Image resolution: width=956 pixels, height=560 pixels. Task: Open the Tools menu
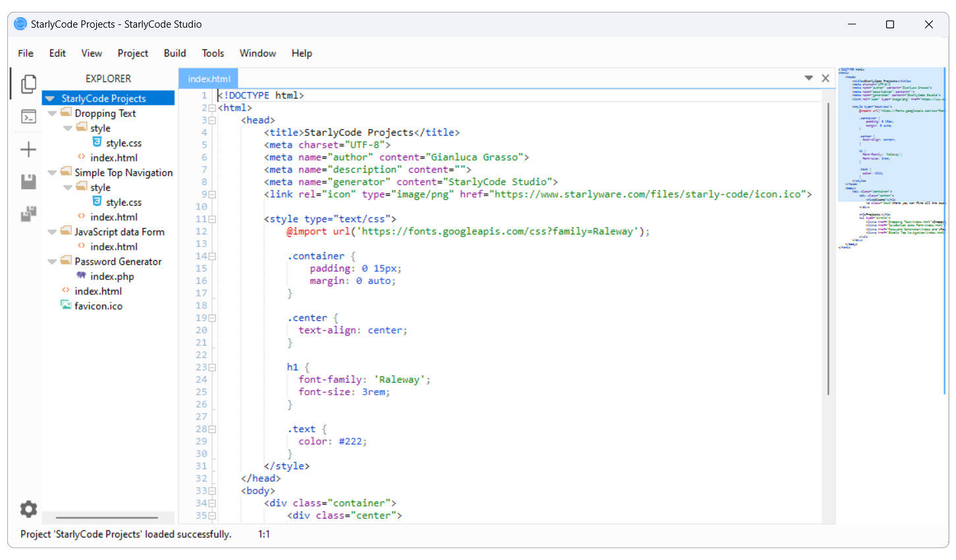click(213, 53)
